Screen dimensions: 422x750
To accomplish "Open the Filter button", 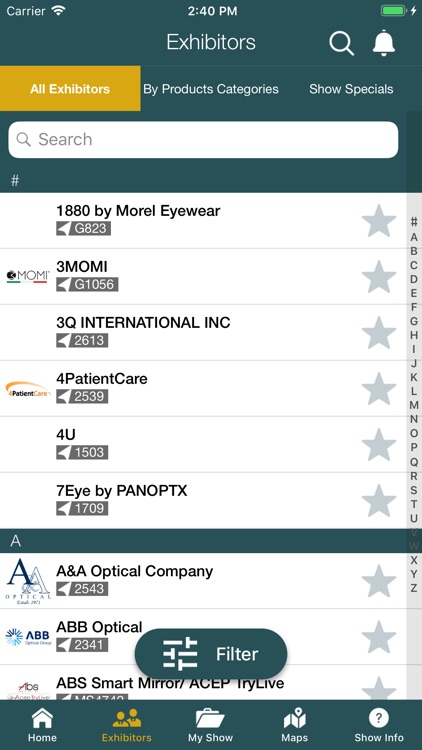I will pos(211,654).
